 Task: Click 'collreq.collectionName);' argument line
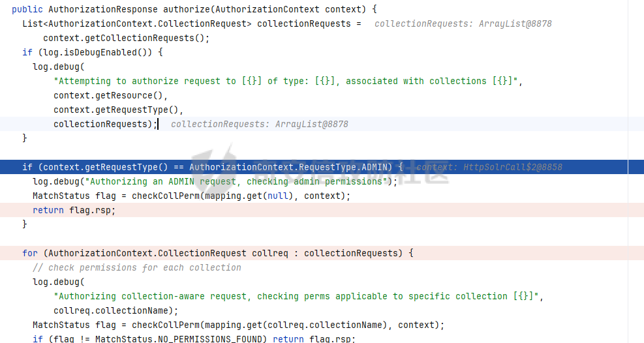click(116, 310)
